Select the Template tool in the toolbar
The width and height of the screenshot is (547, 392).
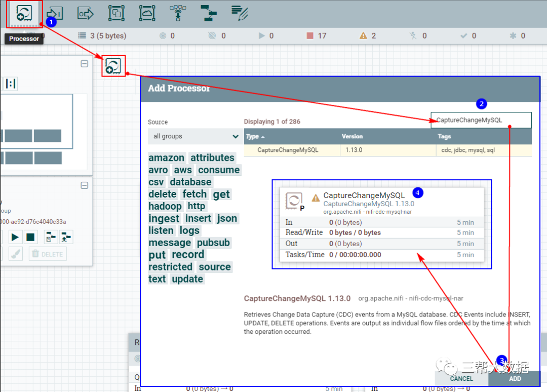click(x=208, y=13)
